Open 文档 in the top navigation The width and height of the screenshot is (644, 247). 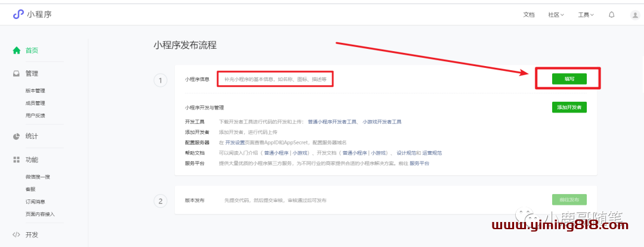click(528, 15)
